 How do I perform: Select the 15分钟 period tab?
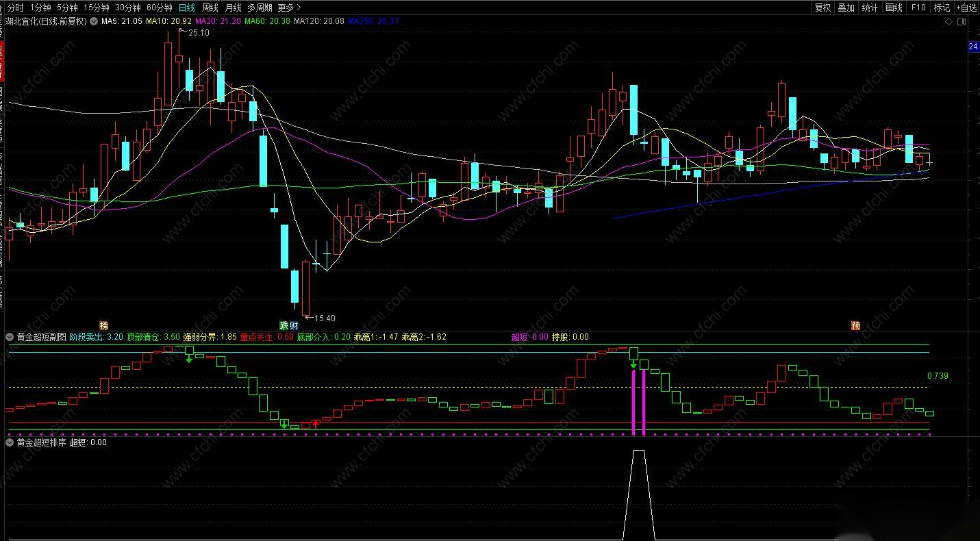point(96,8)
